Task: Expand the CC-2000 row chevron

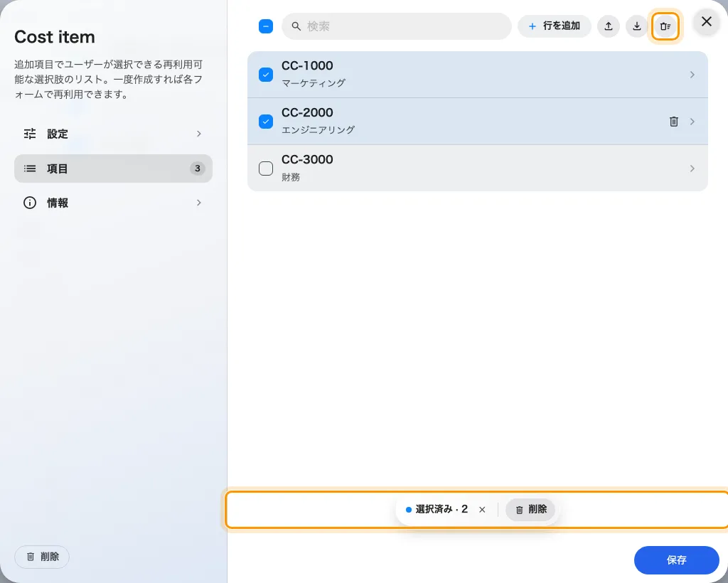Action: click(692, 122)
